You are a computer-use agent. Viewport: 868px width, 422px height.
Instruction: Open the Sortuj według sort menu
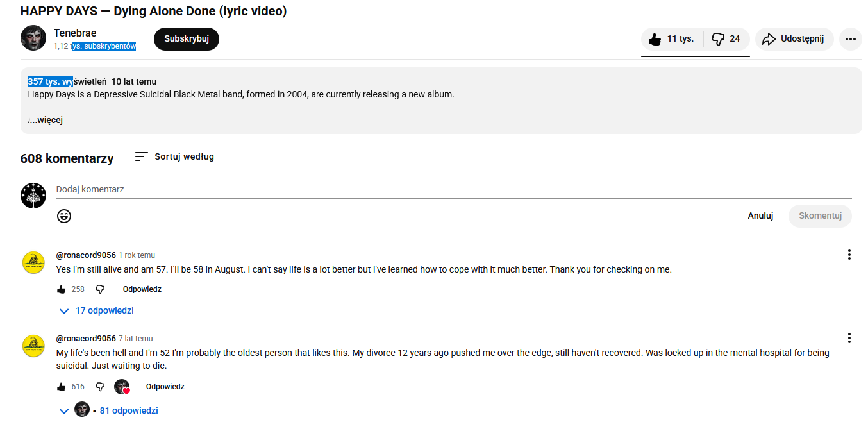174,156
